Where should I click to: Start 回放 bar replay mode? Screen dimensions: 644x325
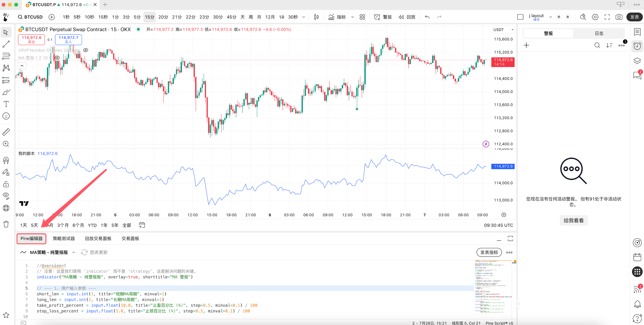407,17
